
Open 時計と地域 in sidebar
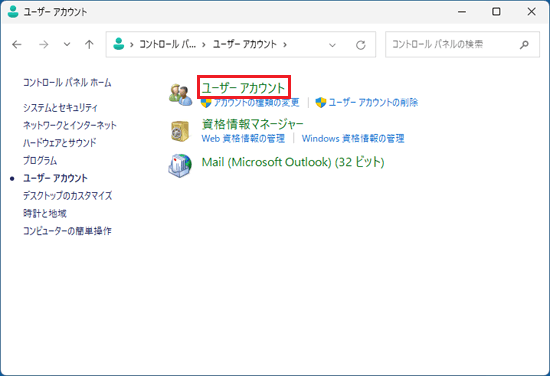[45, 213]
